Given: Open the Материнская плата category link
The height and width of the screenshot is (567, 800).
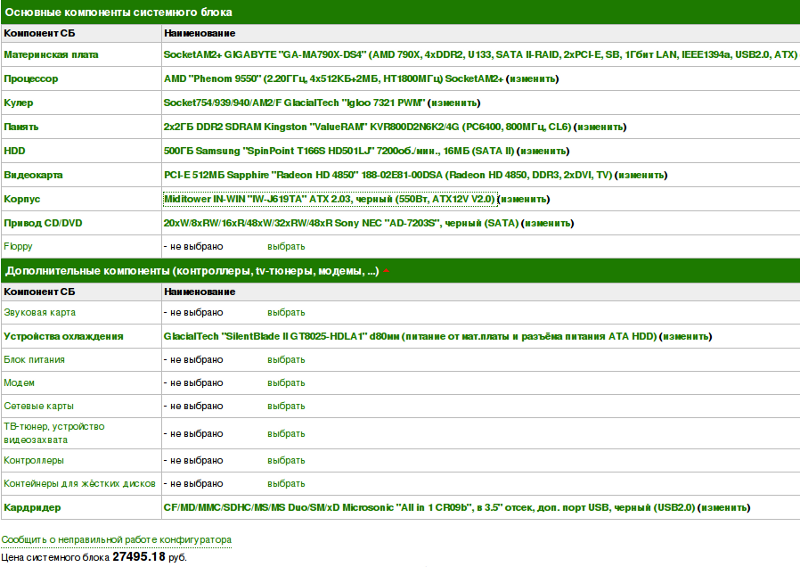Looking at the screenshot, I should click(51, 55).
